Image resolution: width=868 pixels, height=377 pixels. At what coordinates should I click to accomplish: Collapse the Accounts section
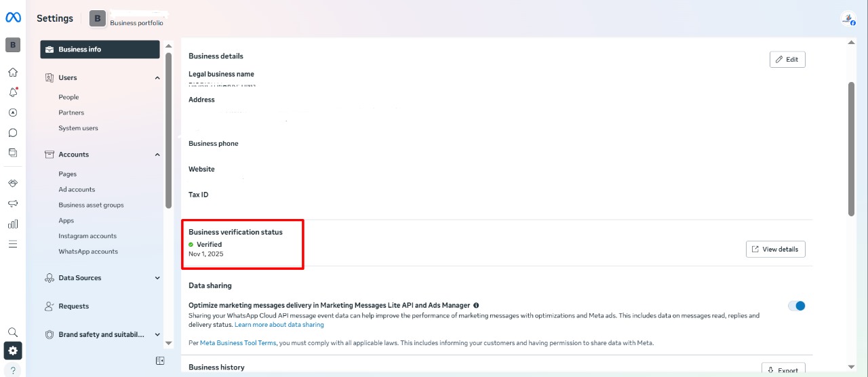(157, 155)
